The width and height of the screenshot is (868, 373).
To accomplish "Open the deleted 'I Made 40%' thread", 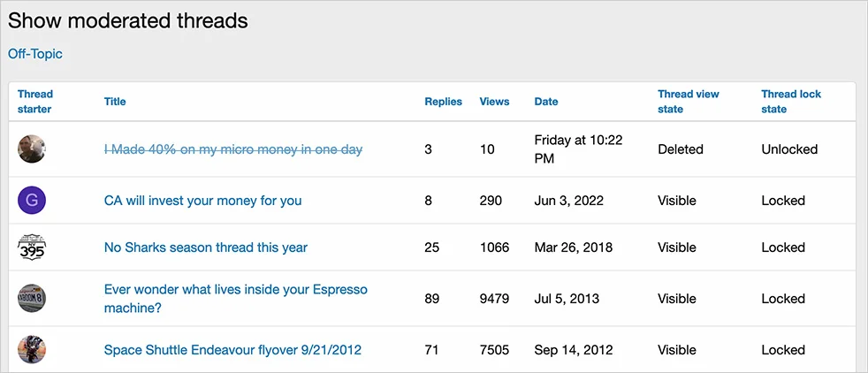I will (x=233, y=149).
